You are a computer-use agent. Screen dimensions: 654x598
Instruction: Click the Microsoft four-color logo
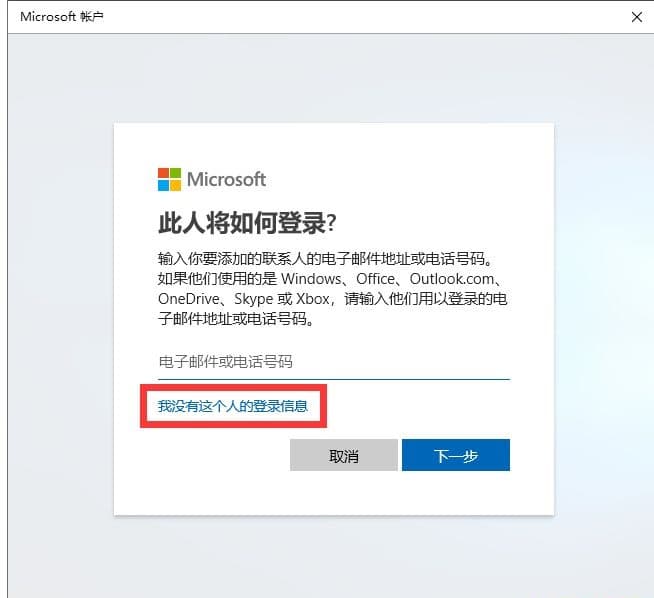[169, 179]
